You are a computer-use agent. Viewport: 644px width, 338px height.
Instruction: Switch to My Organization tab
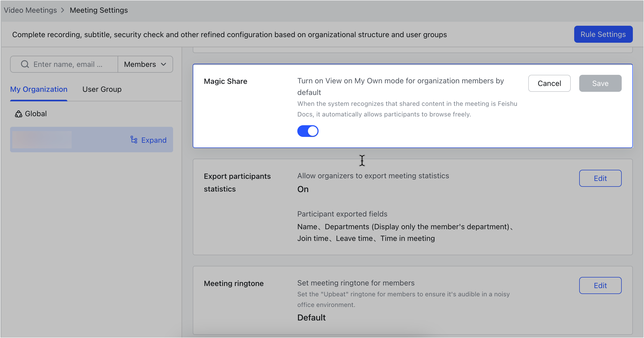(39, 89)
